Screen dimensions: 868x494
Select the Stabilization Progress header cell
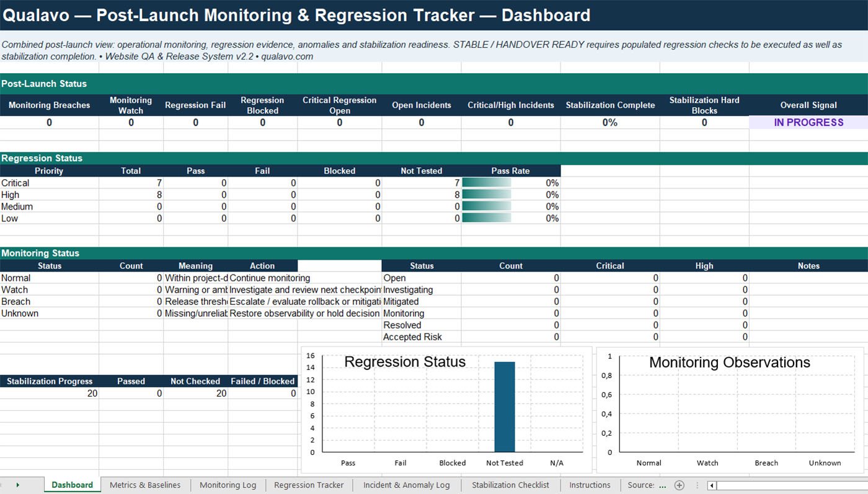click(x=50, y=381)
